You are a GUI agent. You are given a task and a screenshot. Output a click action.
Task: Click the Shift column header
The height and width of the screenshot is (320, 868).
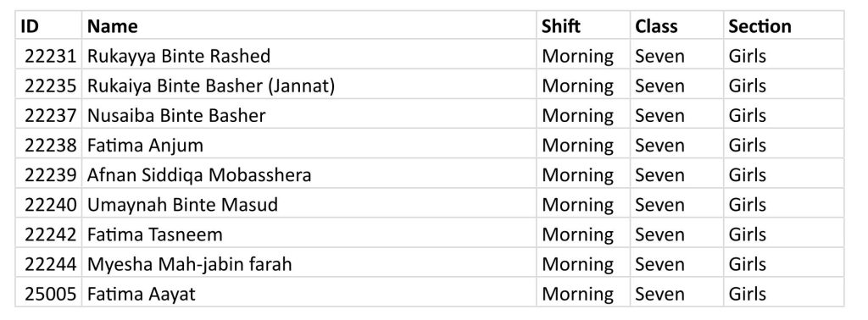click(583, 25)
